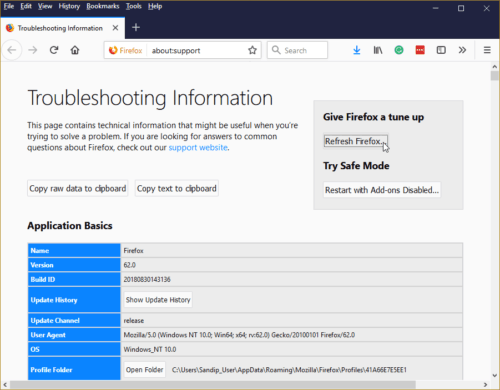Open the Tools menu

point(134,6)
